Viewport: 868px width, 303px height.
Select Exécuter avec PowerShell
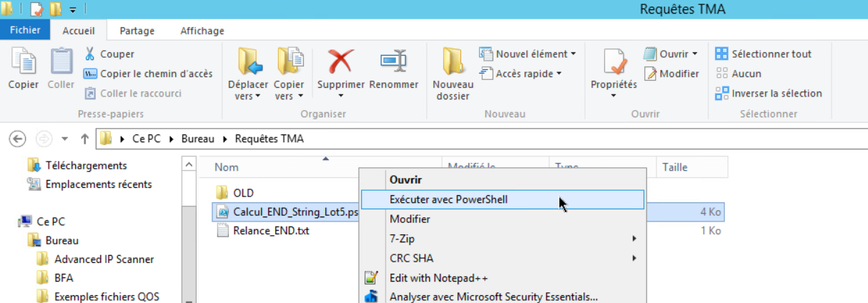[x=448, y=199]
